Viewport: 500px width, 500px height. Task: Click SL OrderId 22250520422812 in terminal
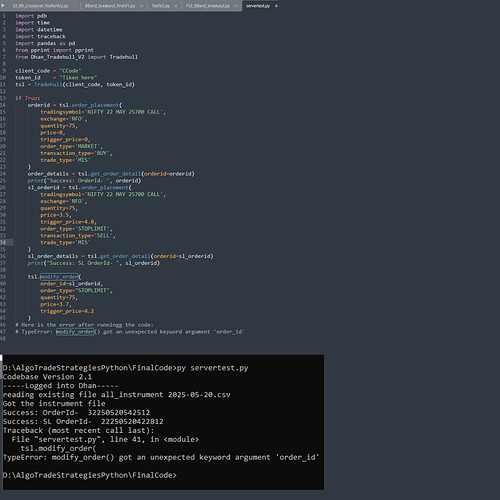click(132, 421)
